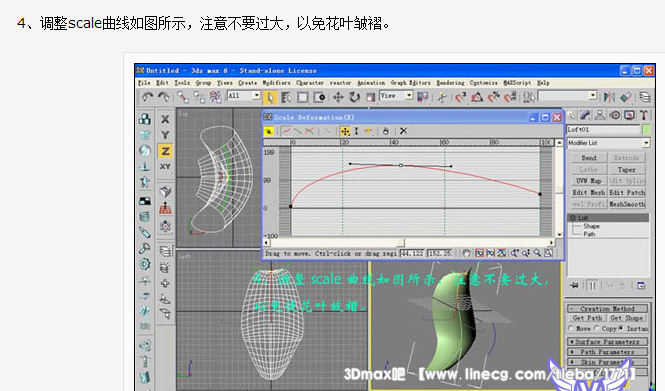Expand the Surface Parameters rollout

click(x=607, y=341)
